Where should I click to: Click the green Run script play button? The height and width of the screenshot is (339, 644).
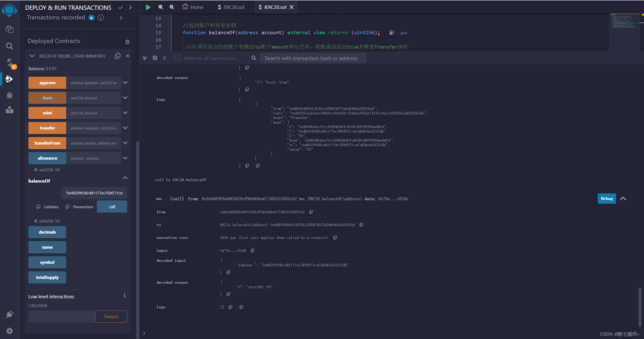pos(148,7)
